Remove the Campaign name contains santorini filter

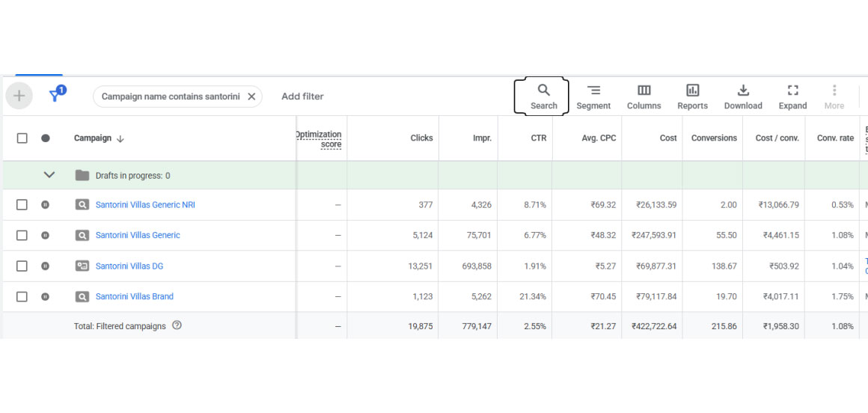[x=251, y=97]
